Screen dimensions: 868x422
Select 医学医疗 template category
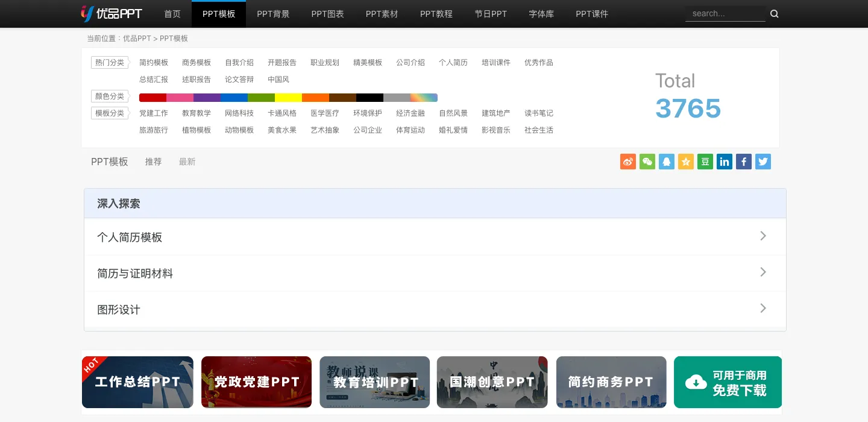tap(325, 113)
